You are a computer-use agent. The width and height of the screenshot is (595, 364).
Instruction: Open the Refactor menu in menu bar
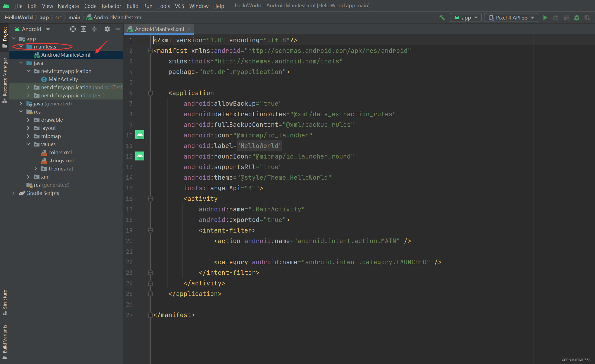pyautogui.click(x=111, y=5)
